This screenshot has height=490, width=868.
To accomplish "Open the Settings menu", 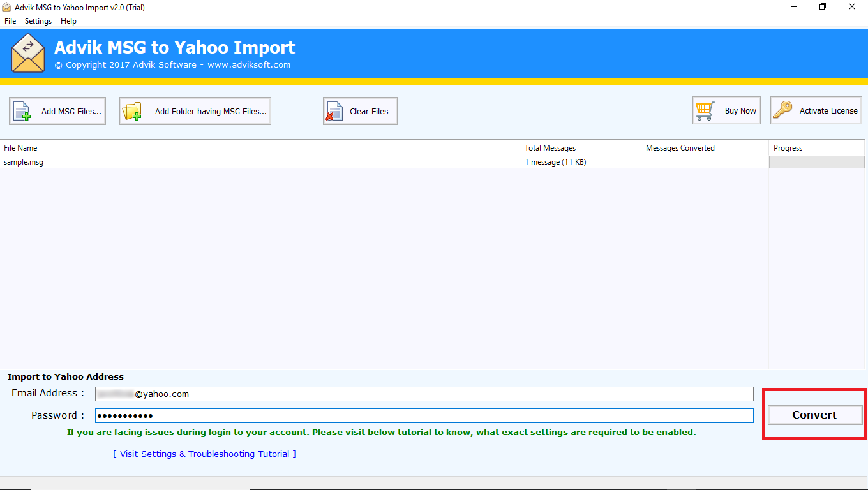I will tap(38, 21).
